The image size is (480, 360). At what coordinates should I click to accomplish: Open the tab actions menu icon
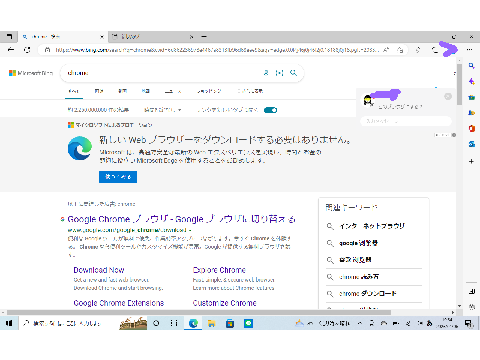click(9, 36)
